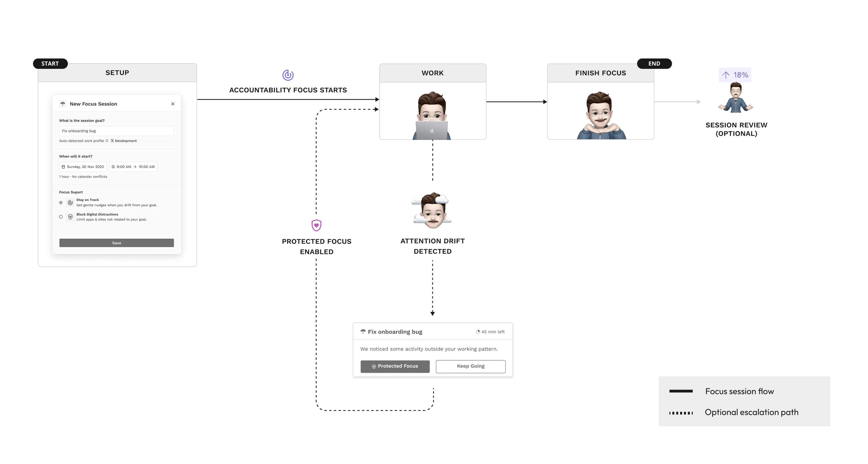Click the pink Protected Focus shield heart icon
868x464 pixels.
coord(316,225)
